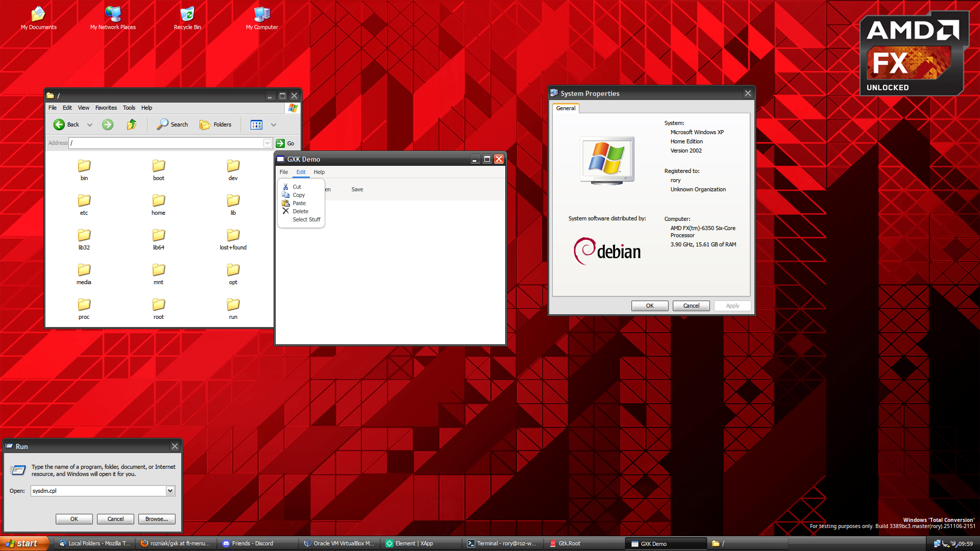Click Cancel in System Properties
Screen dimensions: 980x551
click(x=691, y=306)
